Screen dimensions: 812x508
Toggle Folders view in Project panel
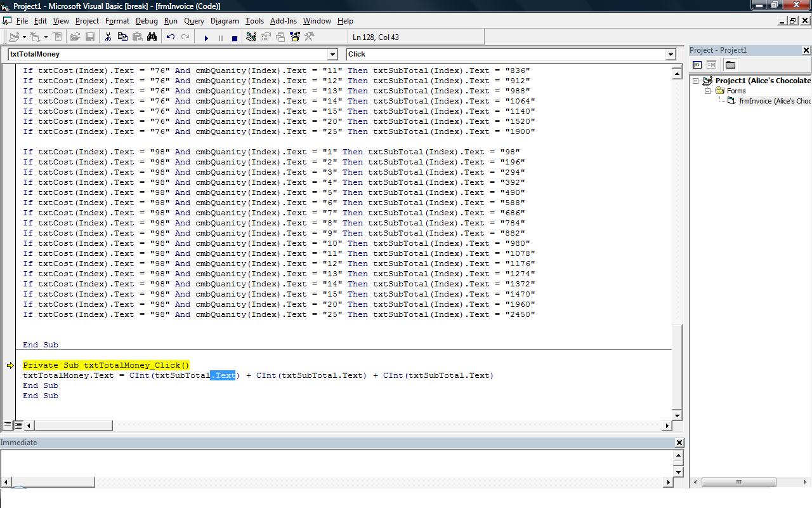click(730, 65)
